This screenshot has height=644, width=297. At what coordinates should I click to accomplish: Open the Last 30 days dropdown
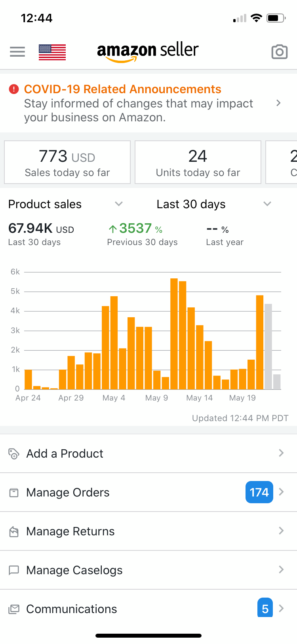click(267, 204)
